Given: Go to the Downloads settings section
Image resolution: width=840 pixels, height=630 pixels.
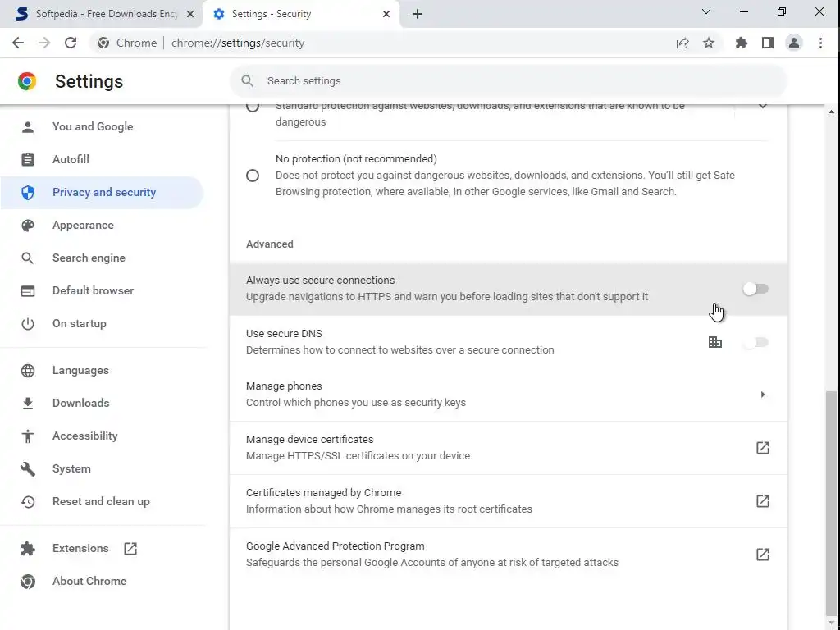Looking at the screenshot, I should click(80, 403).
